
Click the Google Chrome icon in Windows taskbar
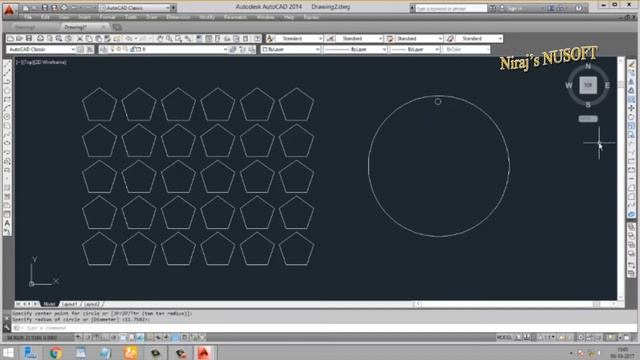(56, 352)
